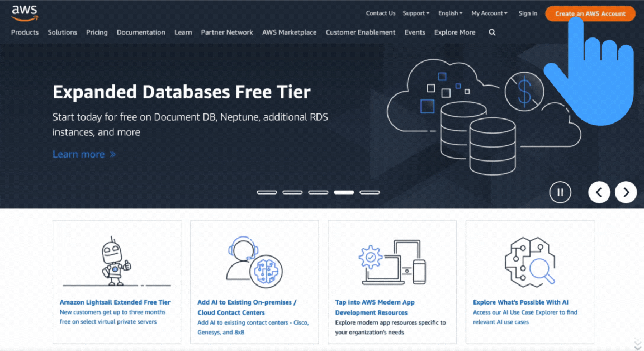Open the My Account dropdown
Image resolution: width=644 pixels, height=351 pixels.
coord(489,13)
